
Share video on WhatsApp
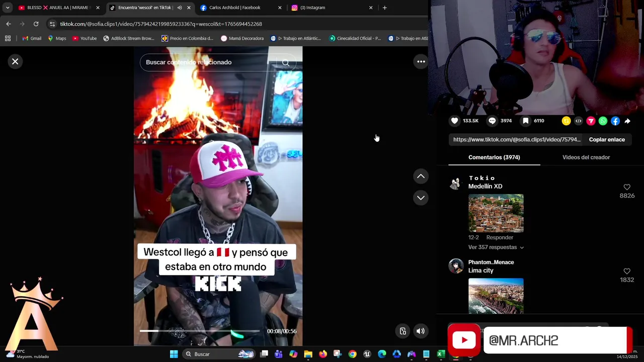[603, 121]
